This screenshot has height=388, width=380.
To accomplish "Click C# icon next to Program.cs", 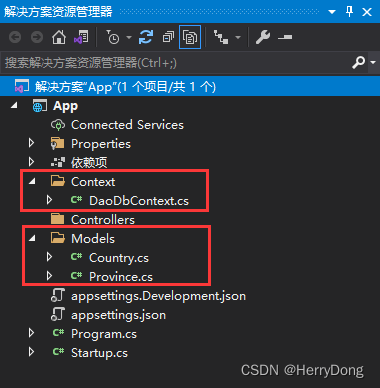I will 58,333.
